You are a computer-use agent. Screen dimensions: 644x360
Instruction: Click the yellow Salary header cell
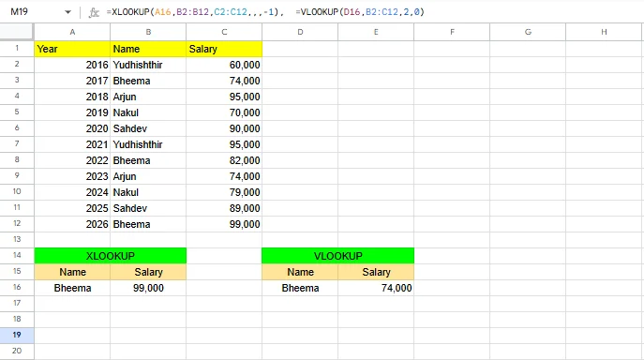pos(224,49)
